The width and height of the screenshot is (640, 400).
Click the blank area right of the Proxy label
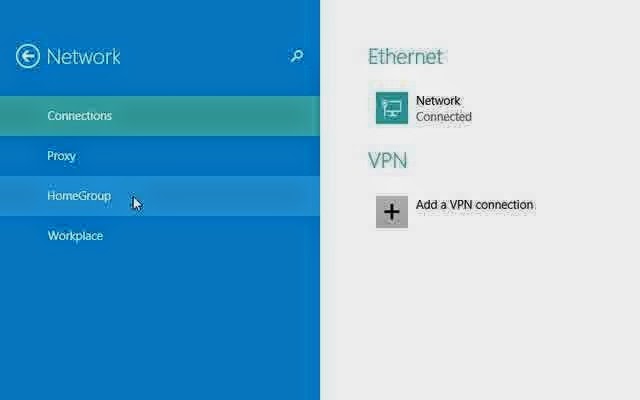point(198,156)
